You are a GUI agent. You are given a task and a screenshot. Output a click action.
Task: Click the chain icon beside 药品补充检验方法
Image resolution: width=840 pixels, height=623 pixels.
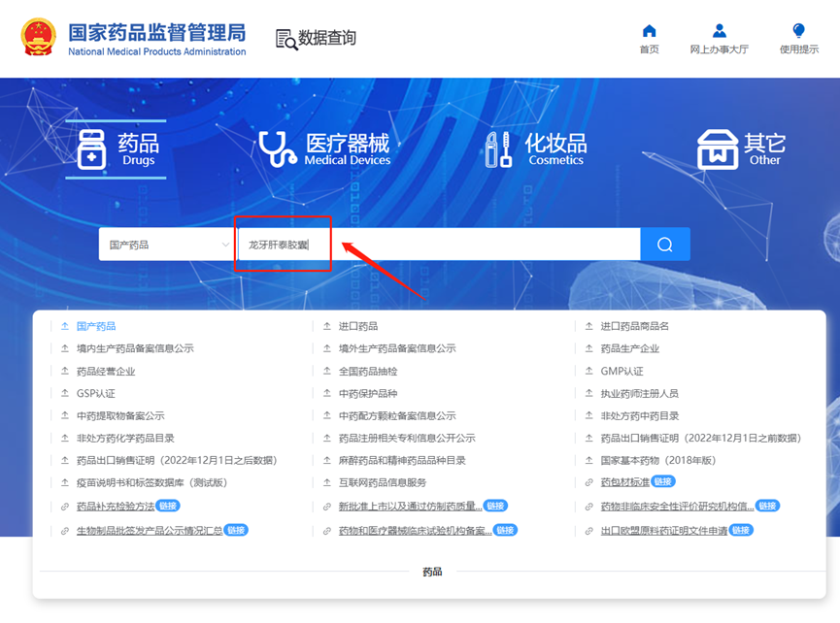pyautogui.click(x=65, y=507)
